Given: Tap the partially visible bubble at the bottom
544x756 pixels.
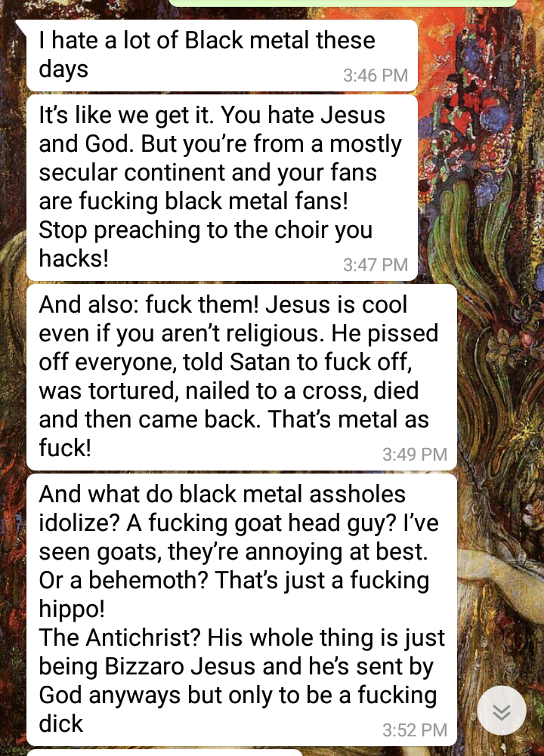Looking at the screenshot, I should pos(165,753).
